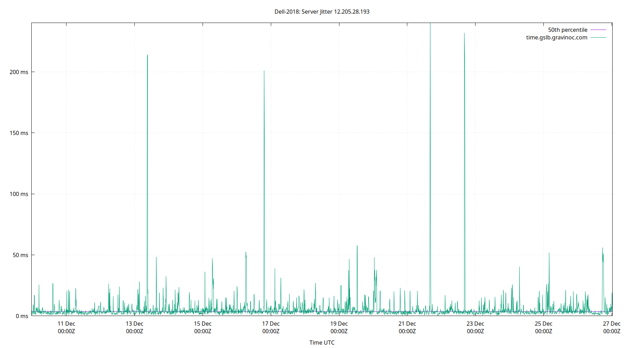This screenshot has width=644, height=348.
Task: Click the tall spike near 13 Dec
Action: pos(147,56)
